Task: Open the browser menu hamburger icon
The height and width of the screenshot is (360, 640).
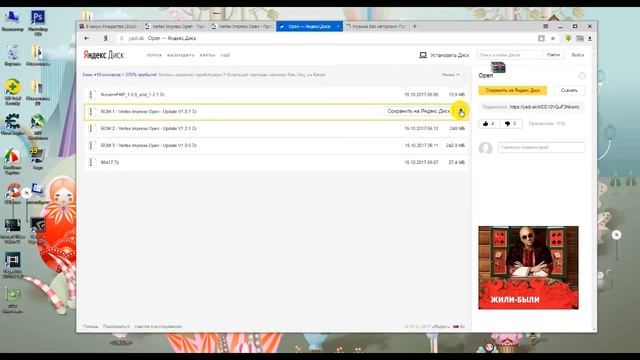Action: pos(546,26)
